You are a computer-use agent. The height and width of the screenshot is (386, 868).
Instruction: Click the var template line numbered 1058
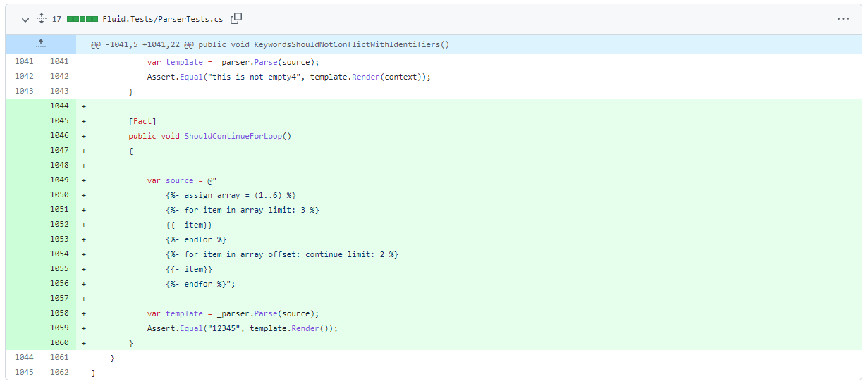(233, 313)
